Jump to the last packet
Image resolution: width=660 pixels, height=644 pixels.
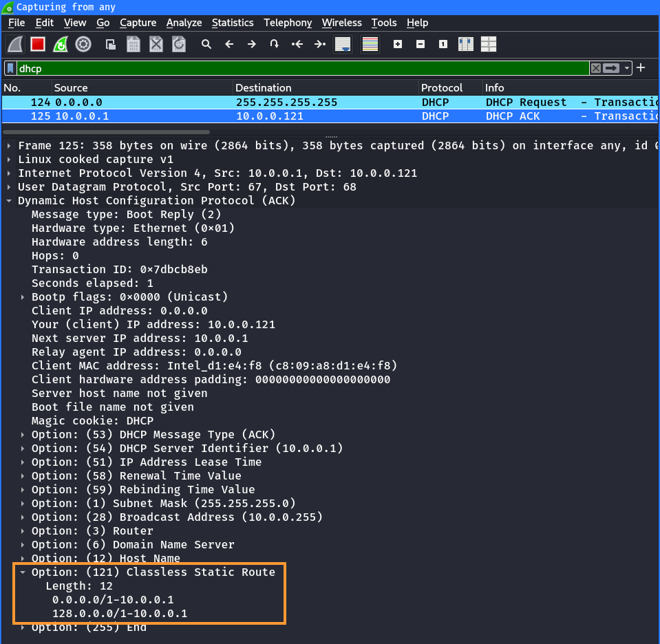320,45
